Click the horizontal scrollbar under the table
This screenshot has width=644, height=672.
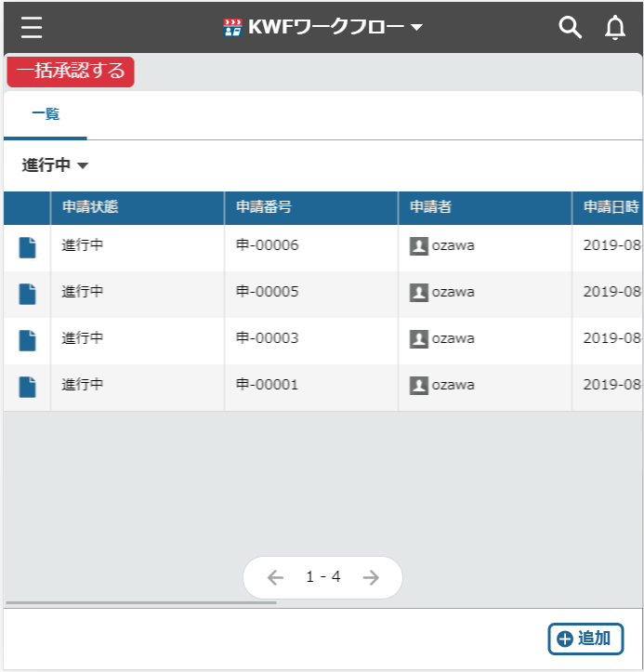[x=141, y=602]
